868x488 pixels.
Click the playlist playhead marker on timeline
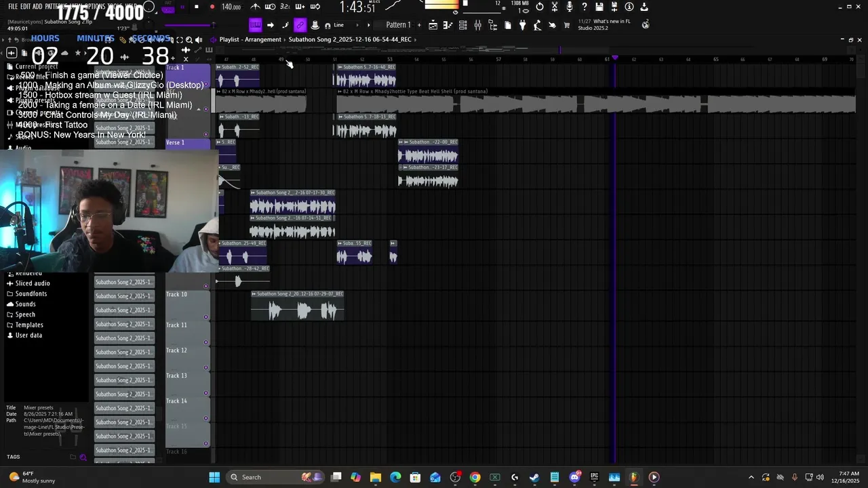[x=615, y=58]
